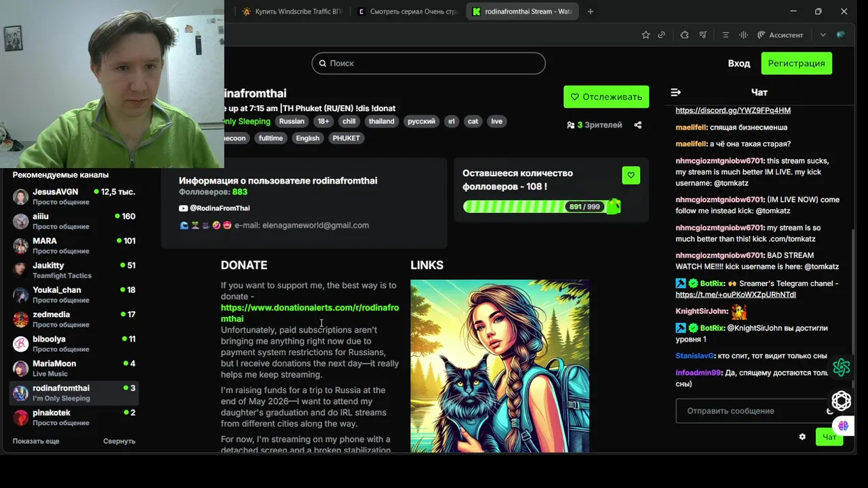Select the 18+ tag

323,121
